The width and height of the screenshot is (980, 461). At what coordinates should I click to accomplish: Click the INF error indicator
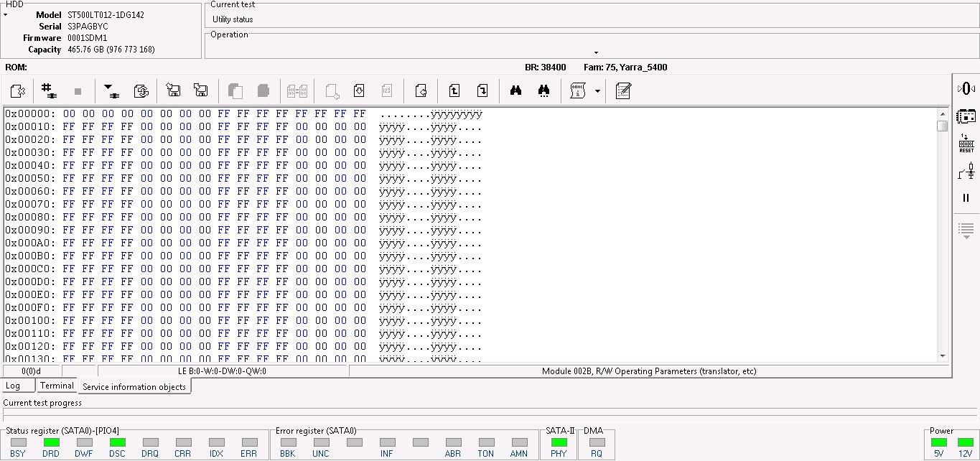(x=387, y=442)
